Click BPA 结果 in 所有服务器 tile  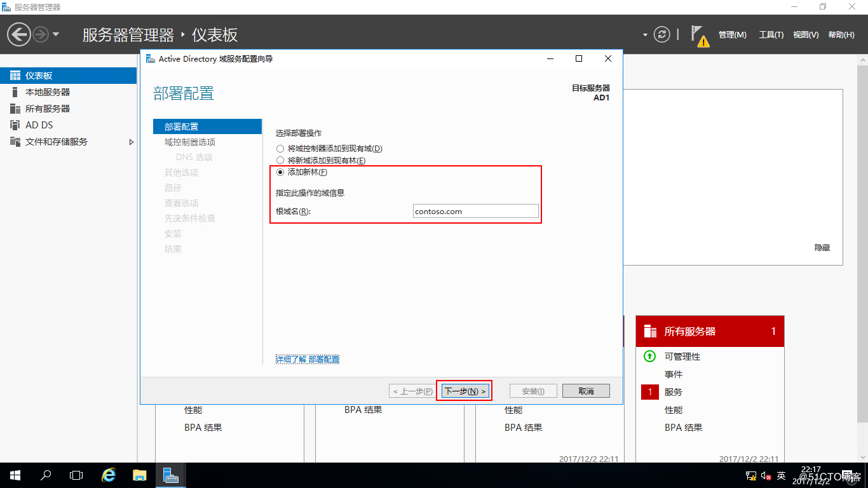(x=684, y=428)
